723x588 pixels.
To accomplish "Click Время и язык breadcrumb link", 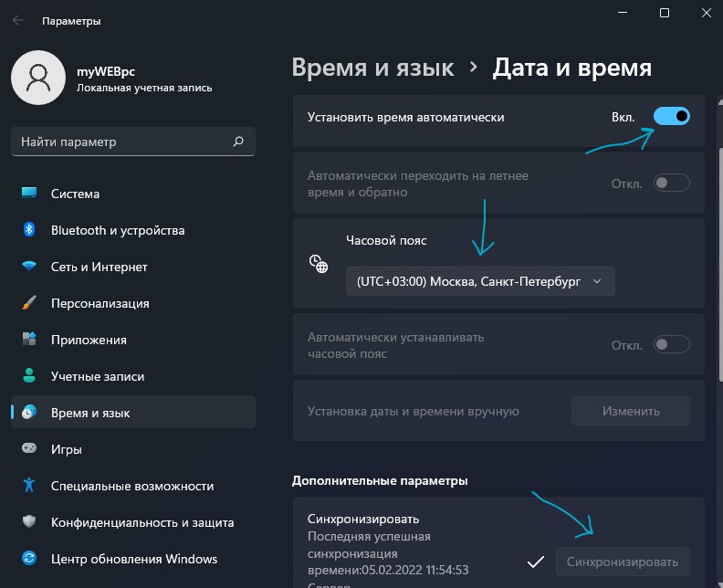I will click(372, 68).
